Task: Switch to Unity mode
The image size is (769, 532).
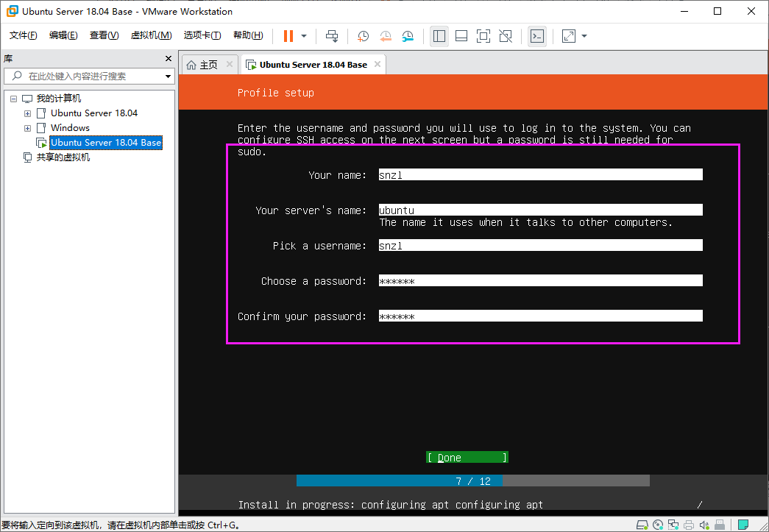Action: (x=505, y=36)
